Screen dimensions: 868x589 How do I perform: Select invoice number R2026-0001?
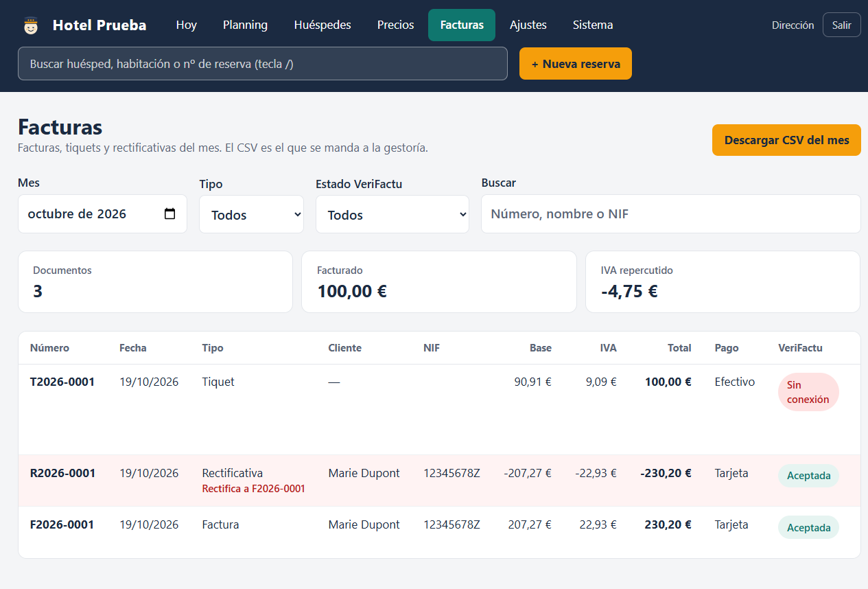[x=62, y=473]
